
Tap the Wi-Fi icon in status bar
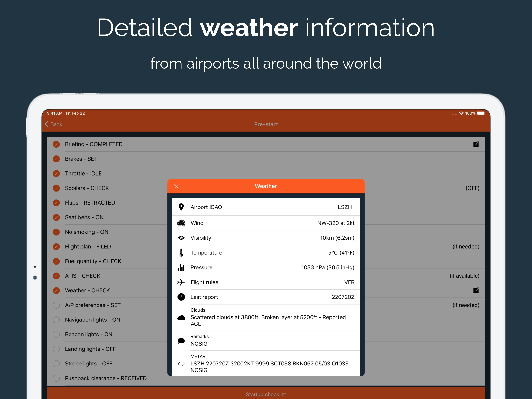(461, 113)
